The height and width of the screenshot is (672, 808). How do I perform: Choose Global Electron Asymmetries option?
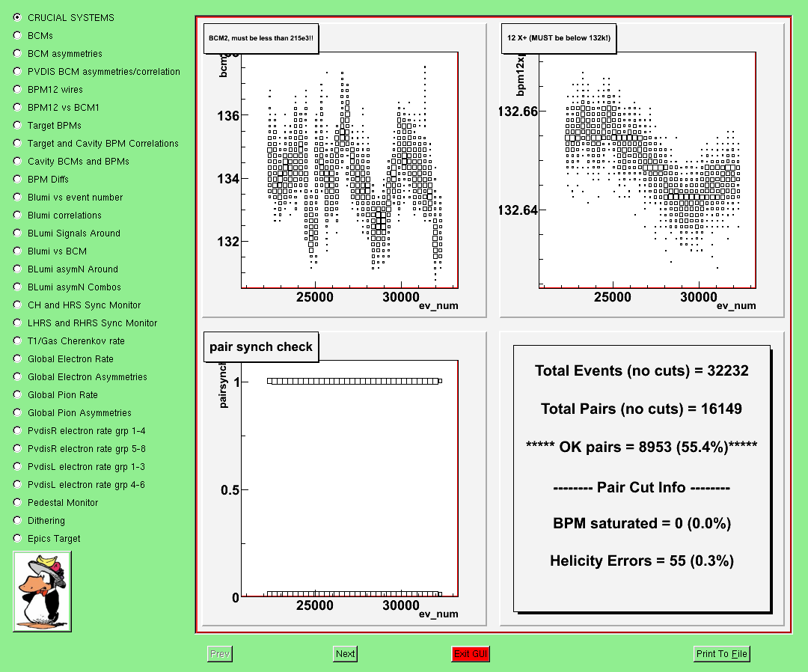tap(17, 376)
